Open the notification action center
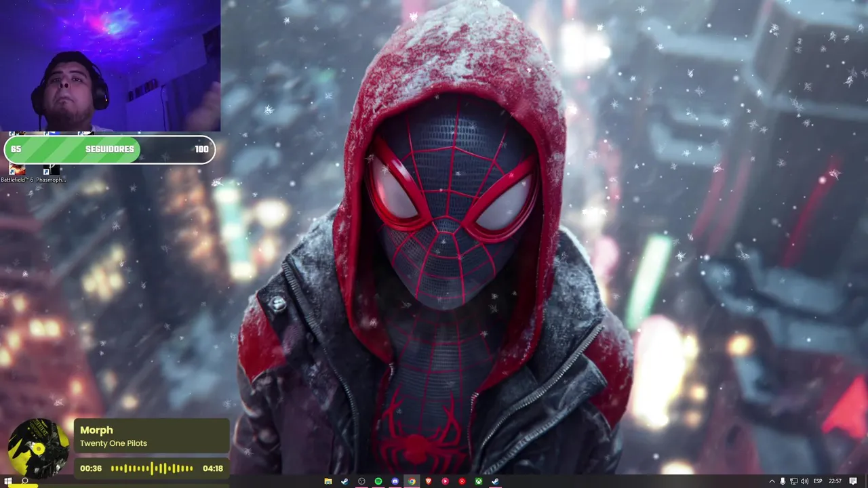Screen dimensions: 868x488 click(x=853, y=481)
